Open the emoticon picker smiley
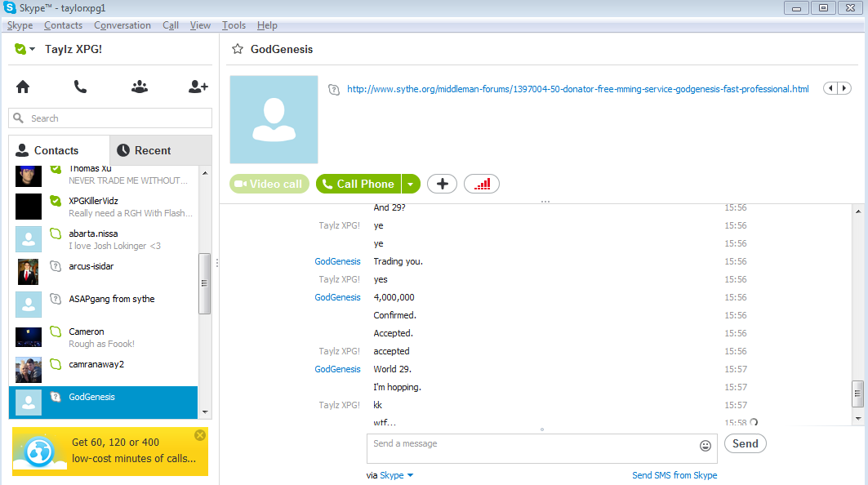868x485 pixels. 706,446
